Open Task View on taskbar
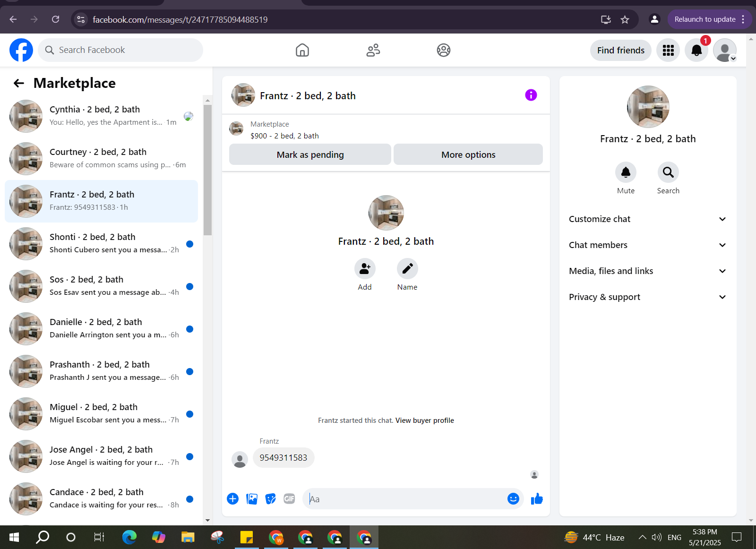This screenshot has width=756, height=549. click(99, 537)
